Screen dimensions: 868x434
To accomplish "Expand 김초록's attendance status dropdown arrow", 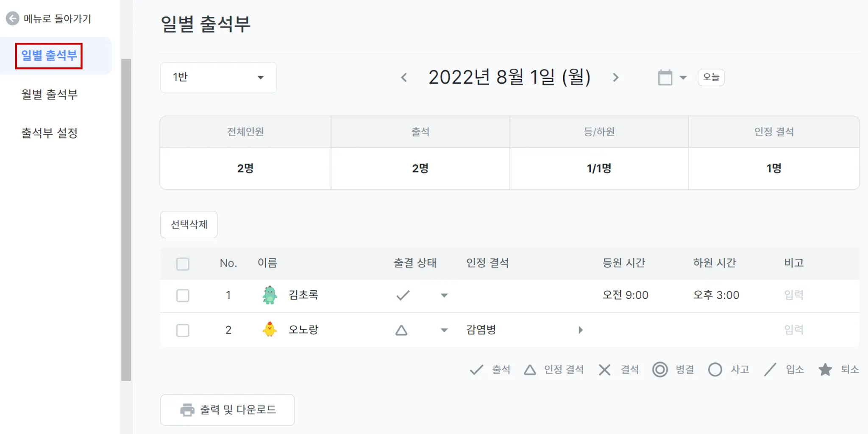I will (x=444, y=295).
